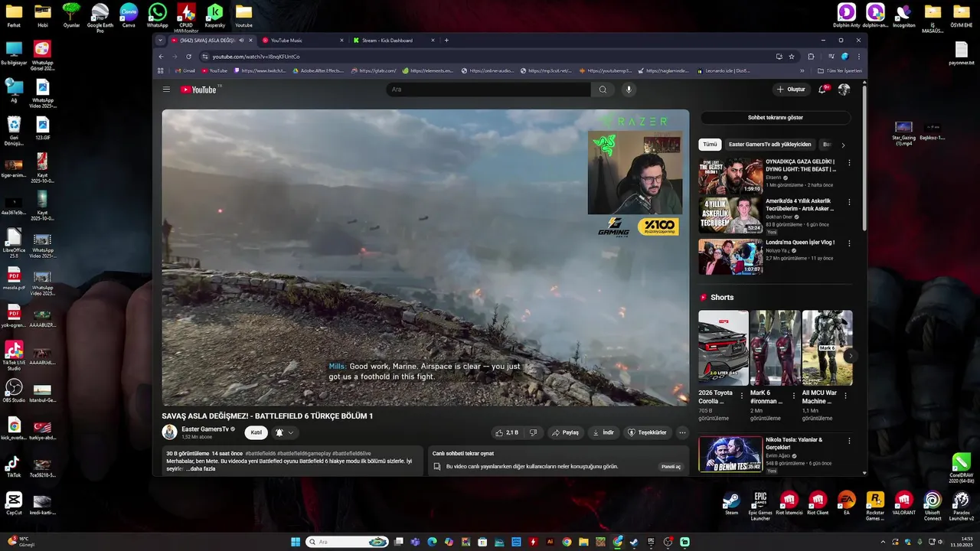The image size is (980, 551).
Task: Select Easter GamersTv adlı yükleyiciden chip
Action: click(x=769, y=144)
